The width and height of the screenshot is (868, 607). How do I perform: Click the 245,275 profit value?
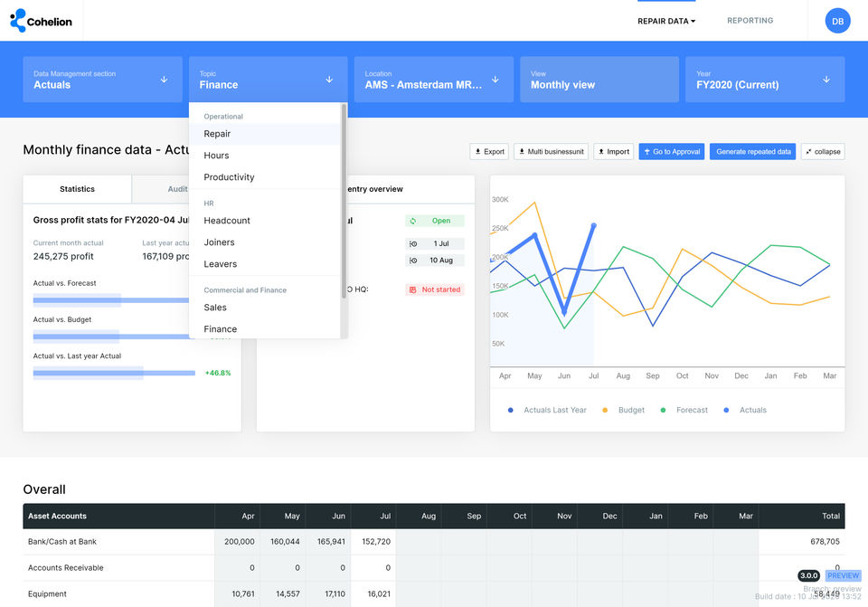pos(63,256)
